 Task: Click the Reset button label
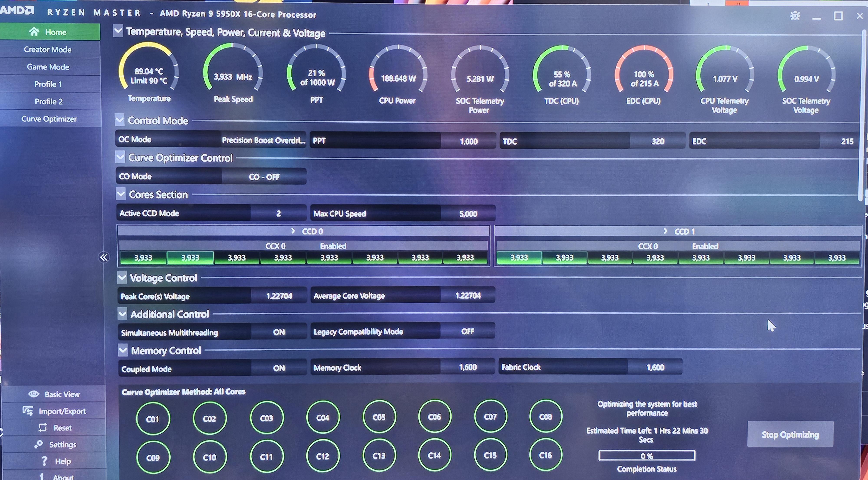click(x=63, y=428)
